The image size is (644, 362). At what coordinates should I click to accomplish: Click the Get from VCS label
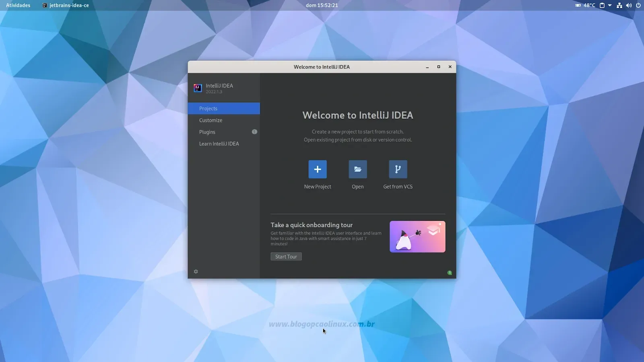[x=398, y=187]
